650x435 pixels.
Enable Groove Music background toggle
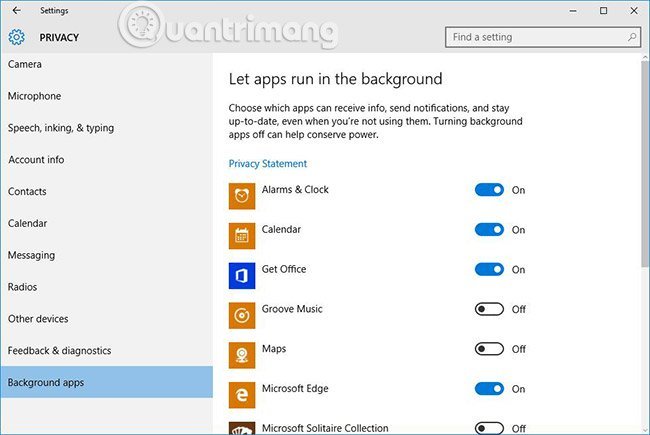pos(489,309)
